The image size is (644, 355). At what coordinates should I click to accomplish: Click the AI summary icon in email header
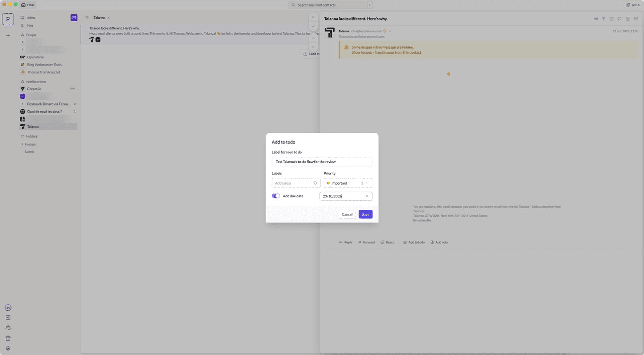click(596, 19)
